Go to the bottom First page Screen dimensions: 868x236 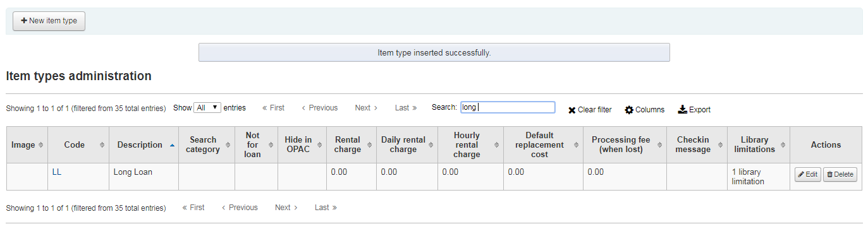coord(193,208)
